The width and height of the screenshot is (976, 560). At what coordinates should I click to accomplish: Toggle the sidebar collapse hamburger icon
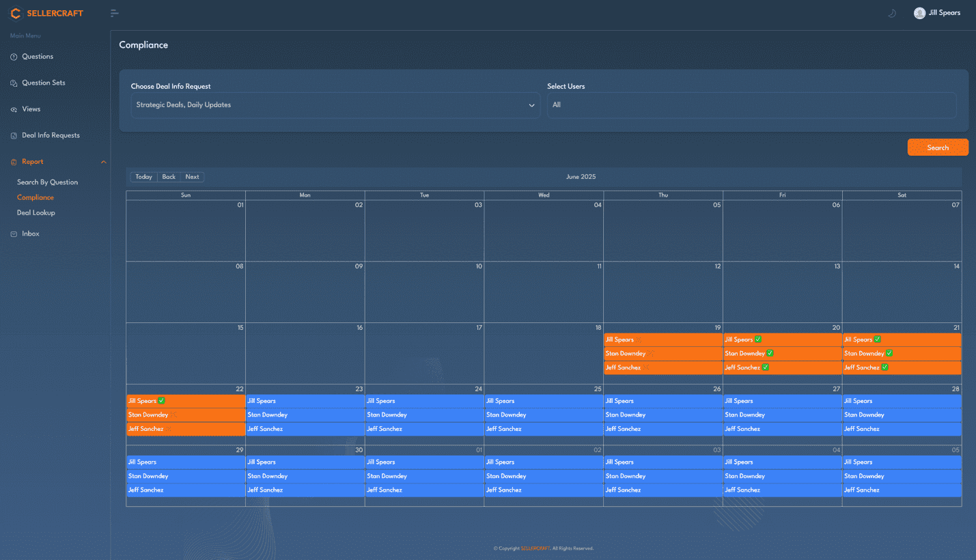pyautogui.click(x=114, y=13)
